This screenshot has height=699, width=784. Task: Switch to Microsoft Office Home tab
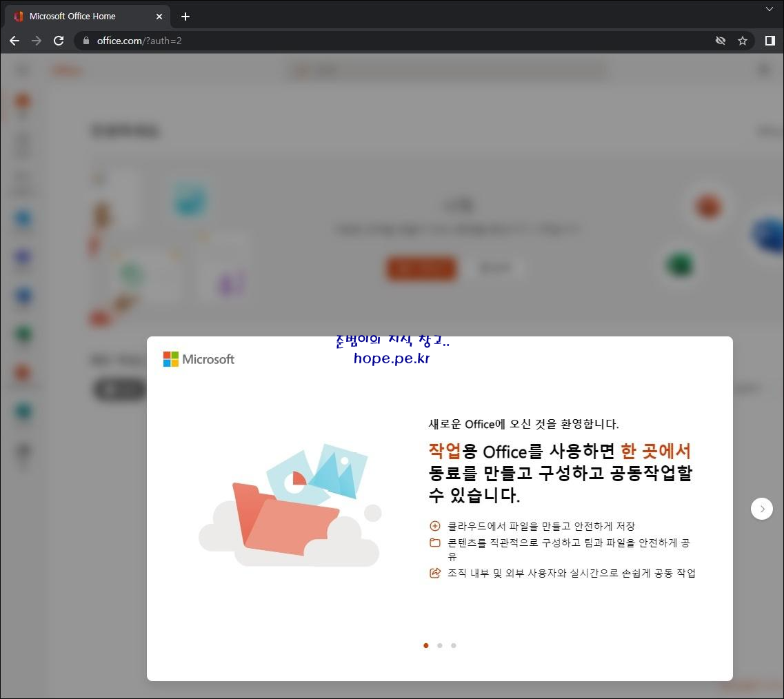[x=88, y=17]
